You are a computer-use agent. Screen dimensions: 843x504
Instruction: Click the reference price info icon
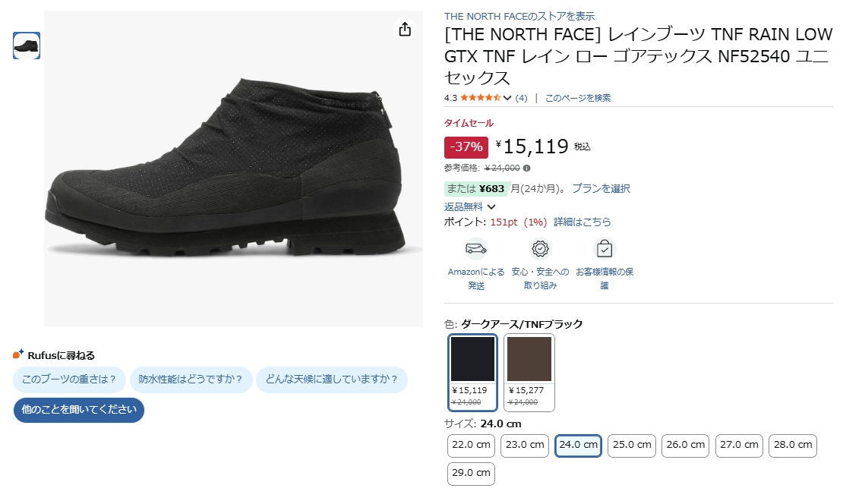coord(527,169)
